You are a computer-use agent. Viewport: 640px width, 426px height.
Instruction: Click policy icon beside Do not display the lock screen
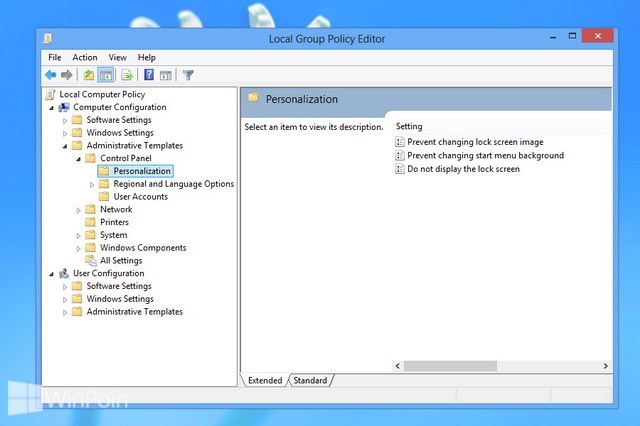click(400, 169)
